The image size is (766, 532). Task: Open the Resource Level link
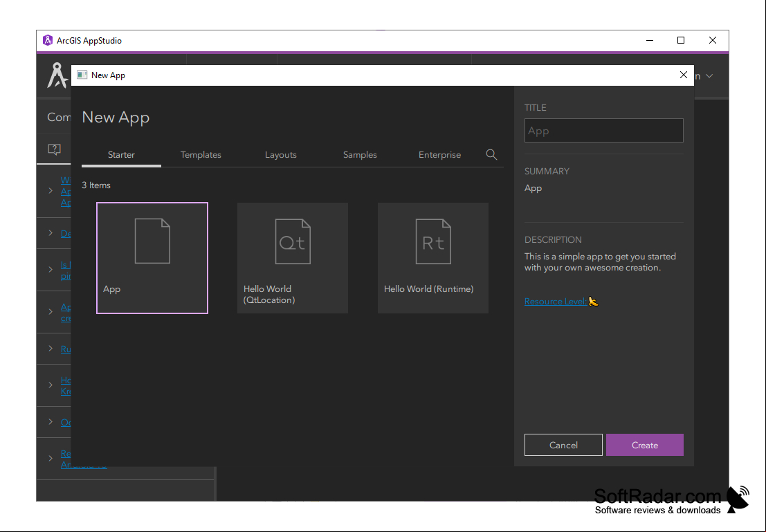tap(556, 302)
